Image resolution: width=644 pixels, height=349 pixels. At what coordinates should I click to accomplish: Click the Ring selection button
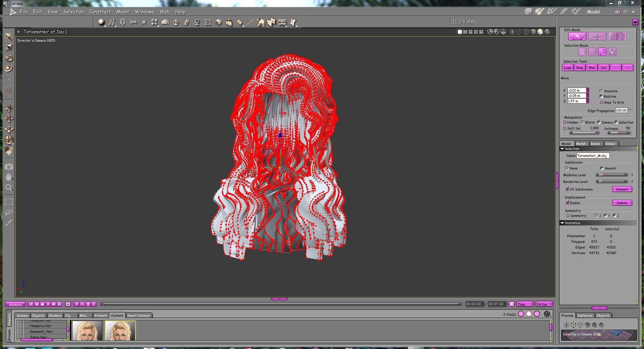point(579,68)
